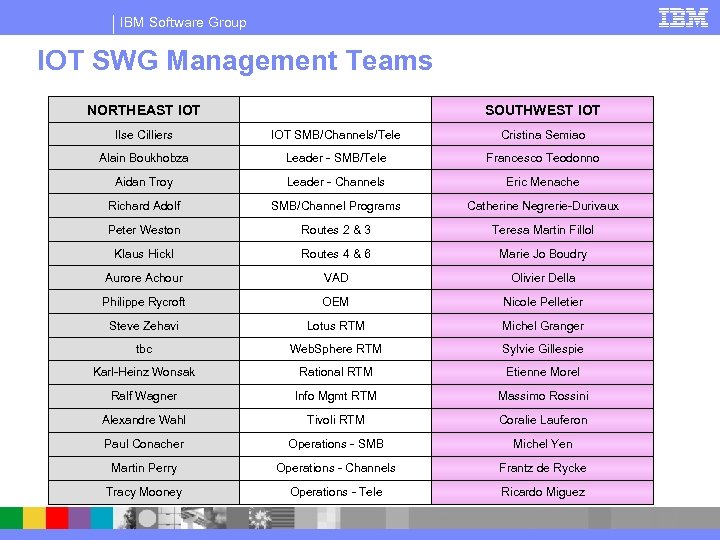Click the 'Philippe Rycroft' cell
This screenshot has width=720, height=540.
point(144,302)
